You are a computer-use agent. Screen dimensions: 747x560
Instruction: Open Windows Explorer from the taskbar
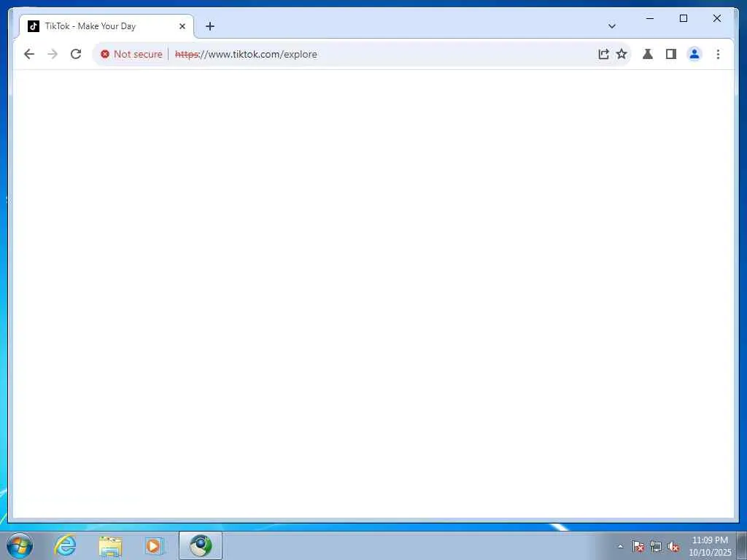pyautogui.click(x=110, y=545)
